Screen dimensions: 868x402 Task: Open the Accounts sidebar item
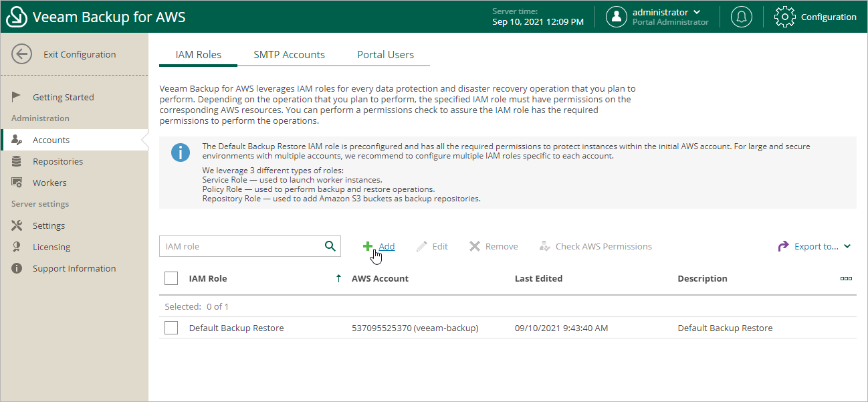click(74, 140)
